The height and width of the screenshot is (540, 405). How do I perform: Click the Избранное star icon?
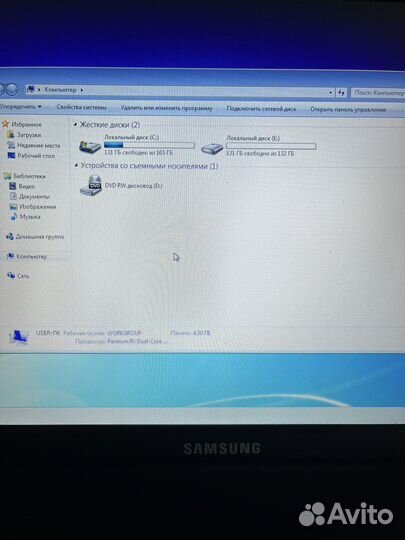point(5,124)
